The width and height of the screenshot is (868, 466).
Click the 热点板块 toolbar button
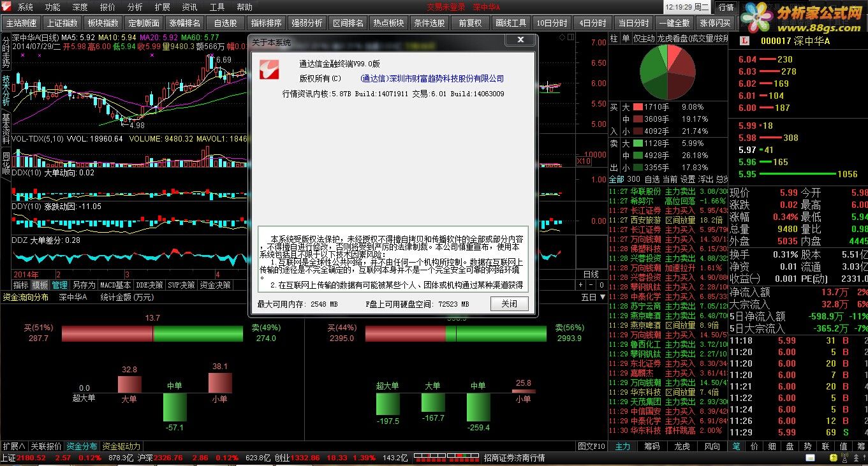pyautogui.click(x=389, y=23)
